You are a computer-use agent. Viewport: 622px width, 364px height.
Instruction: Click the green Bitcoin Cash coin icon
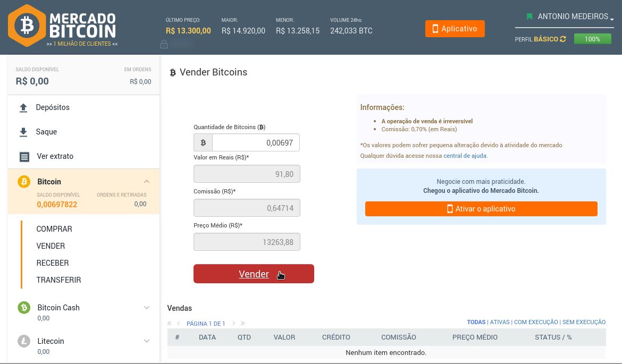pos(24,307)
